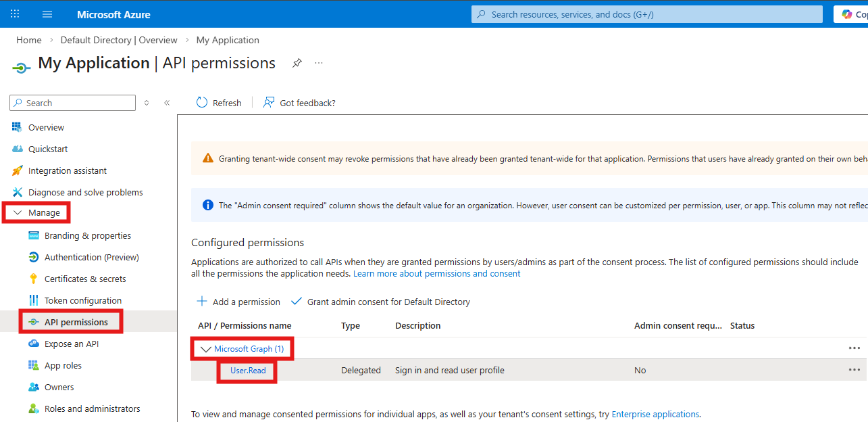Viewport: 868px width, 422px height.
Task: Open the User.Read permission link
Action: pos(248,370)
